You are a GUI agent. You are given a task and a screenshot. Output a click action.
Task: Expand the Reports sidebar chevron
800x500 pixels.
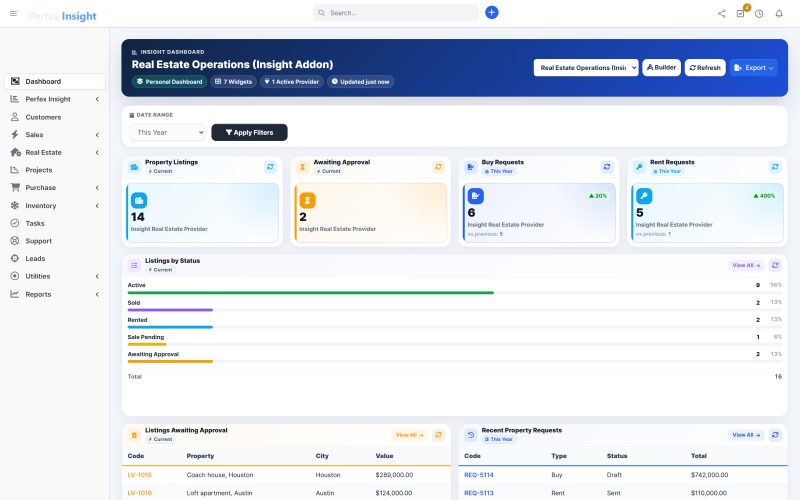pyautogui.click(x=97, y=294)
